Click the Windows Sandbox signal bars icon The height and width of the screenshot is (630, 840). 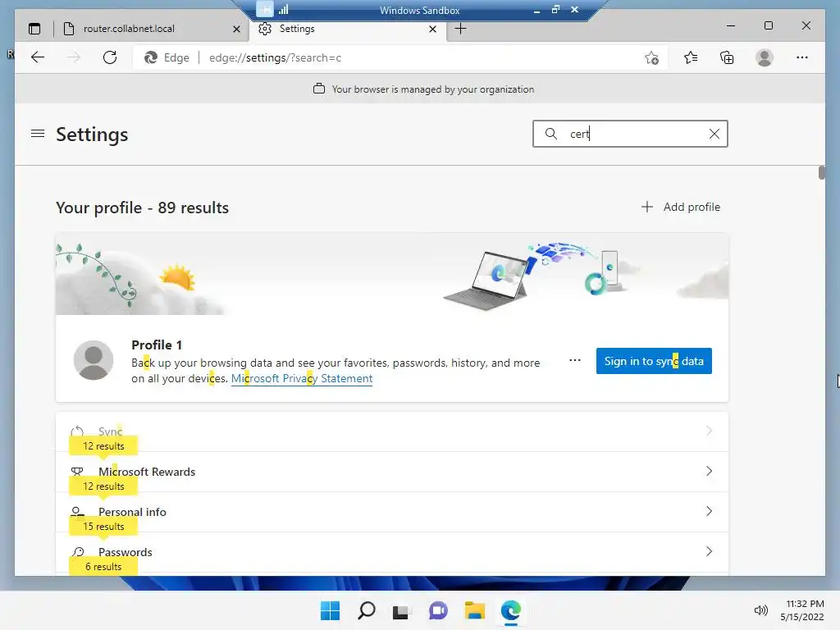(x=283, y=9)
